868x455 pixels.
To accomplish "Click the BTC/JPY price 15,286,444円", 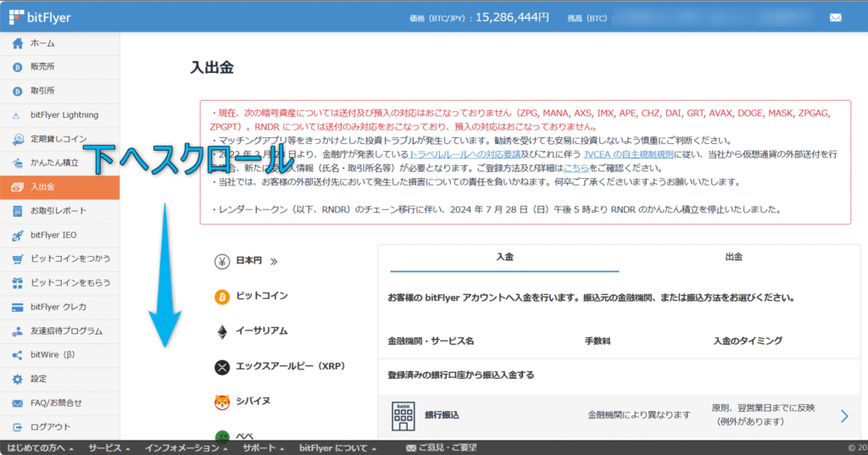I will click(x=512, y=18).
